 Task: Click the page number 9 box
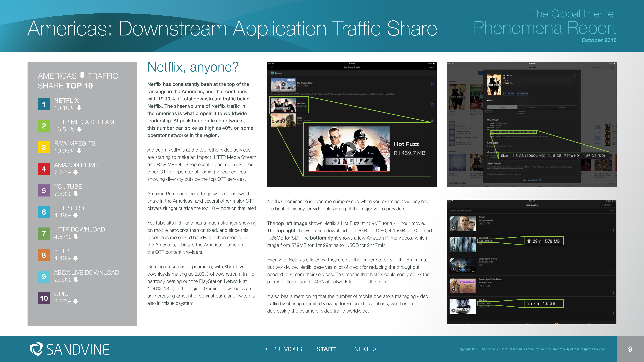pos(630,349)
